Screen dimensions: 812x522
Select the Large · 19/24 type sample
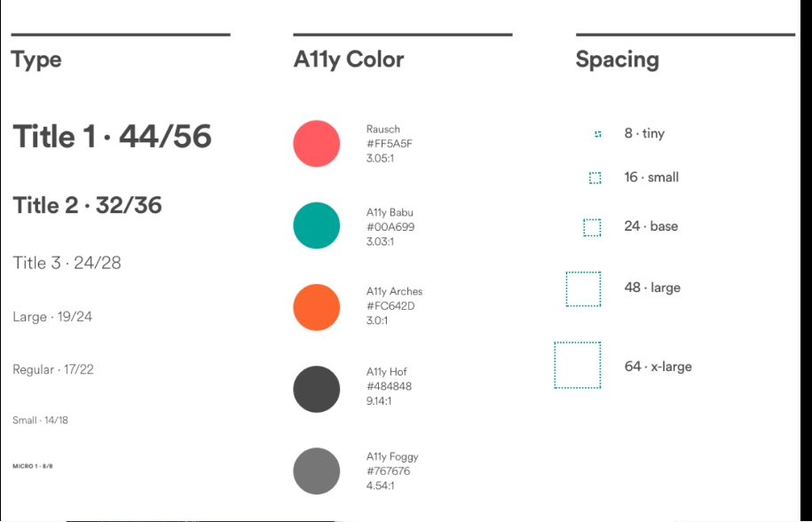coord(52,316)
